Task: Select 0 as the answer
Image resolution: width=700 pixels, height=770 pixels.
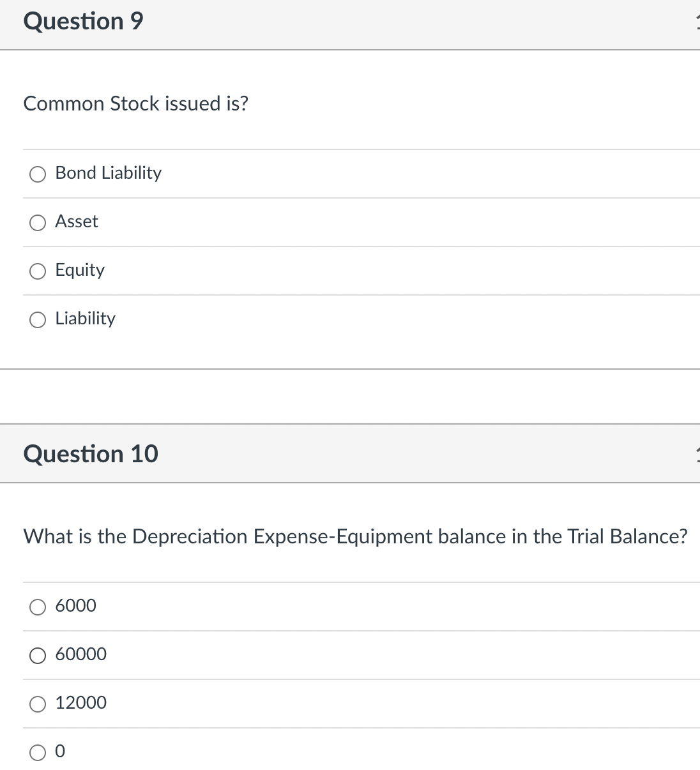Action: pyautogui.click(x=38, y=752)
